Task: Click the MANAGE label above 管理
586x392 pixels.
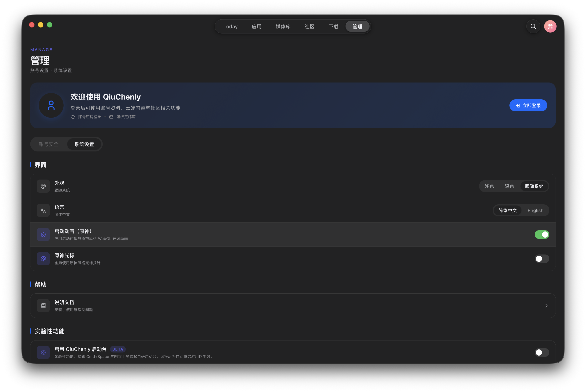Action: (41, 50)
